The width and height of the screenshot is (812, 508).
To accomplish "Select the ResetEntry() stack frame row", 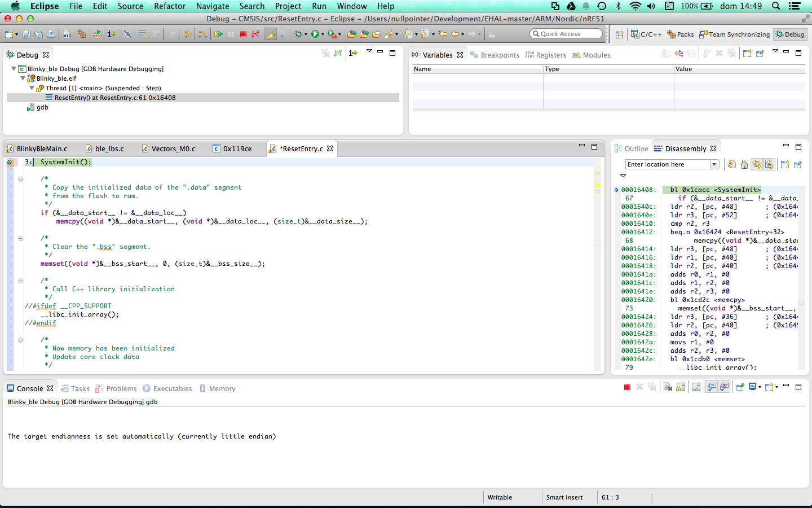I will click(x=203, y=98).
